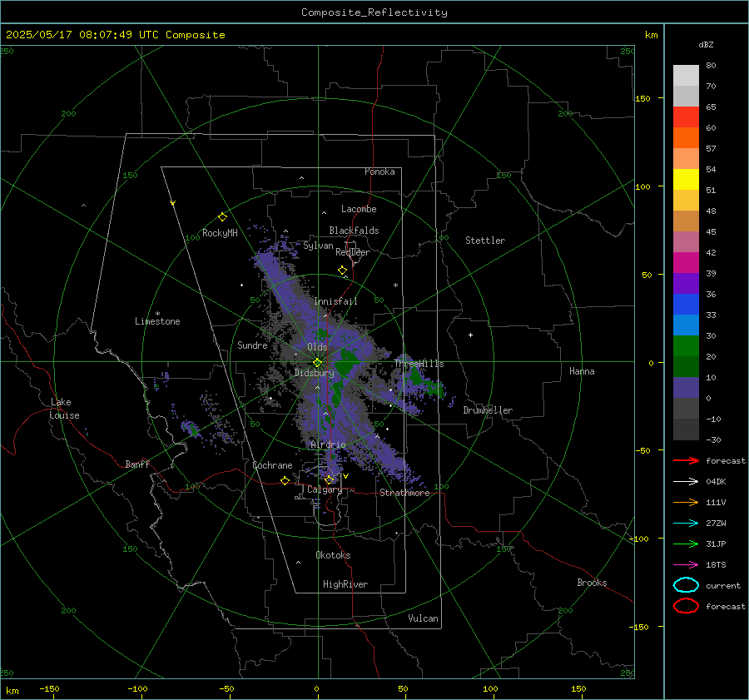The width and height of the screenshot is (749, 700).
Task: Select the purple 36-39 dBZ swatch
Action: [x=686, y=284]
